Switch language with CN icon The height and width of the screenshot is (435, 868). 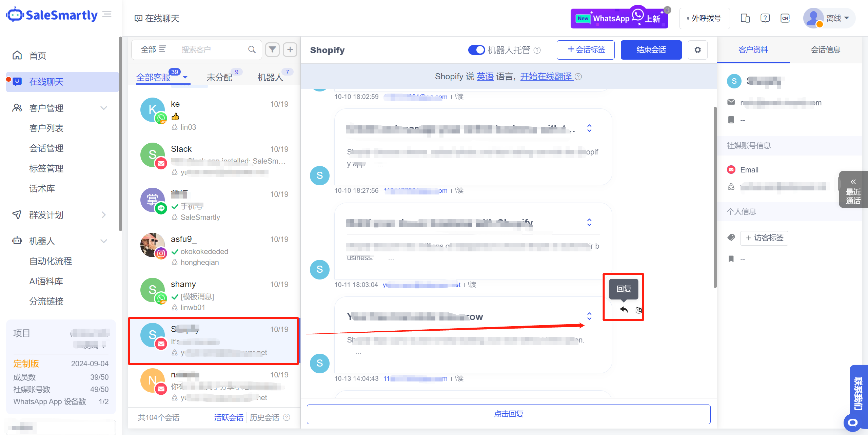click(785, 18)
